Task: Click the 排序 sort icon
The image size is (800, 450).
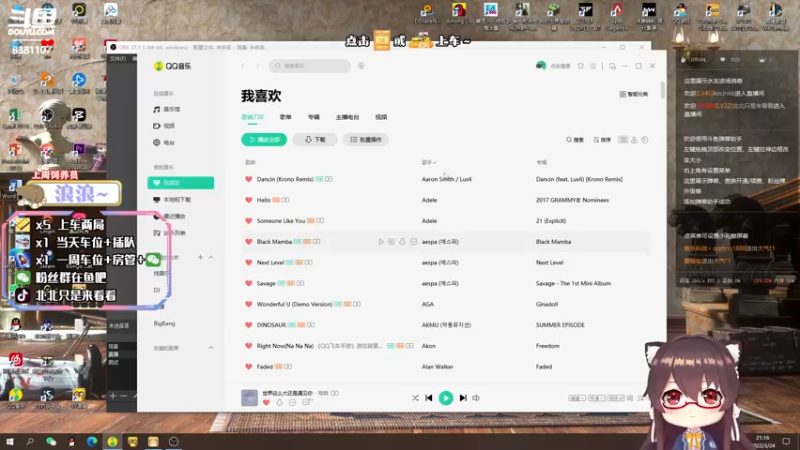Action: coord(602,140)
